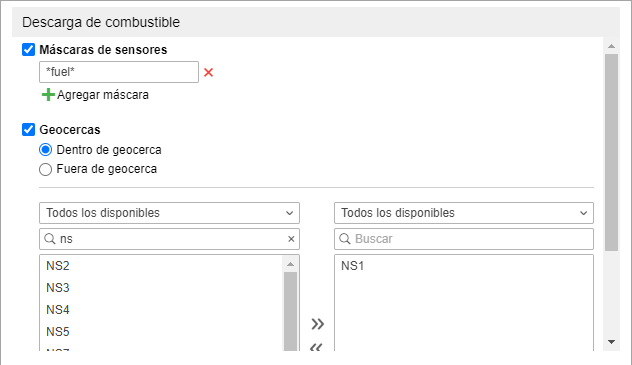Click the panel scrollbar down arrow
Image resolution: width=632 pixels, height=365 pixels.
611,342
